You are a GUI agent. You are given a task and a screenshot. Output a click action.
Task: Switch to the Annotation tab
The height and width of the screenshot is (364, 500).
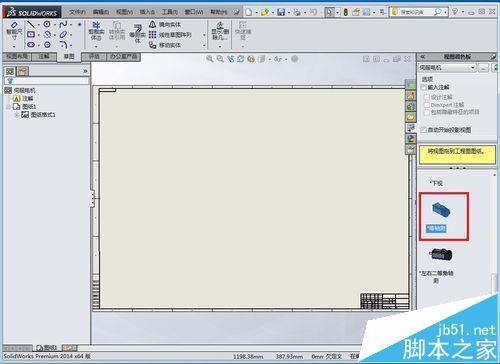point(44,57)
